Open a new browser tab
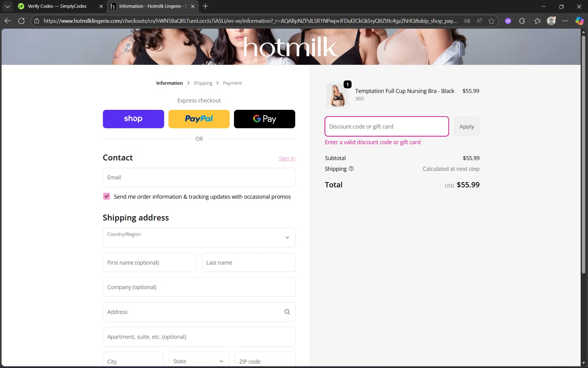The width and height of the screenshot is (588, 368). [x=205, y=6]
